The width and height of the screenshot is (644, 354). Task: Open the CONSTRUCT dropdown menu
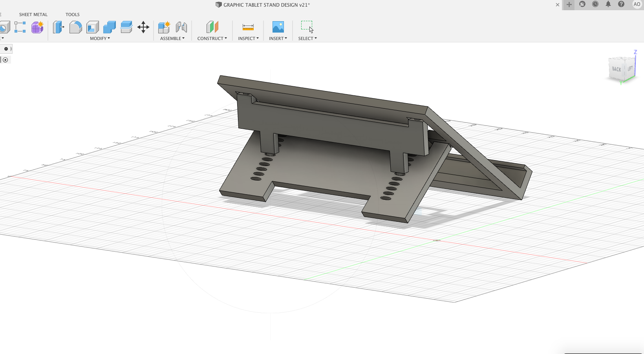pyautogui.click(x=212, y=38)
